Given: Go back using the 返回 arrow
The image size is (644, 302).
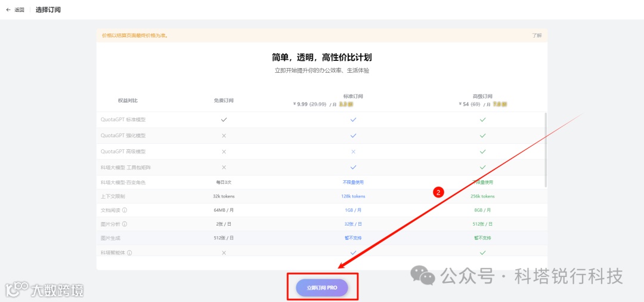Looking at the screenshot, I should click(x=8, y=10).
